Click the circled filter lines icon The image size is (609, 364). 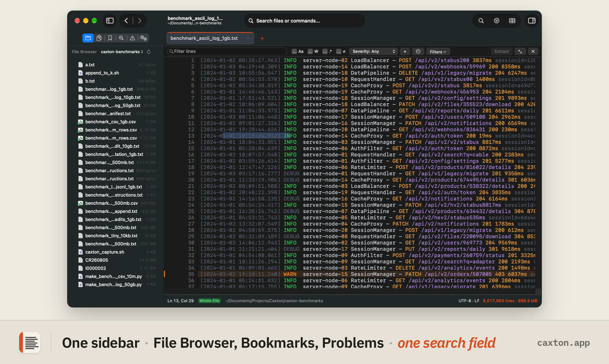pyautogui.click(x=497, y=21)
